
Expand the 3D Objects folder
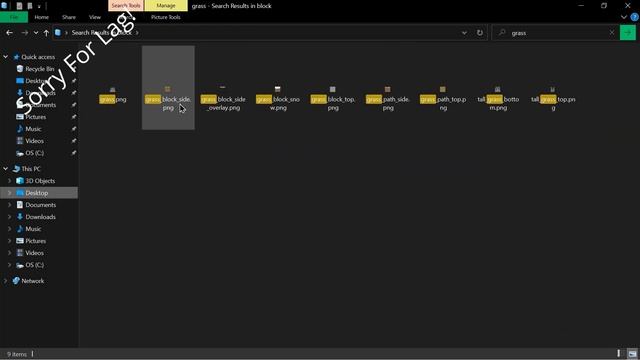[x=9, y=181]
